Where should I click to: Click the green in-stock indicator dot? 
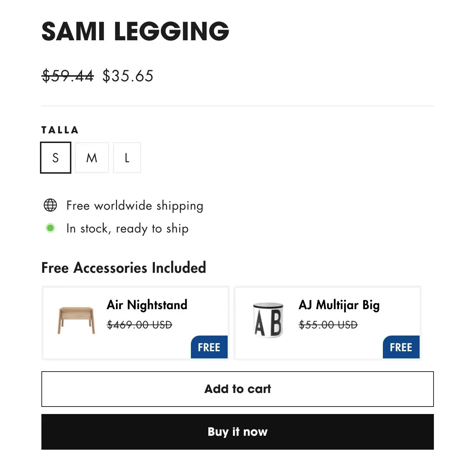click(50, 228)
